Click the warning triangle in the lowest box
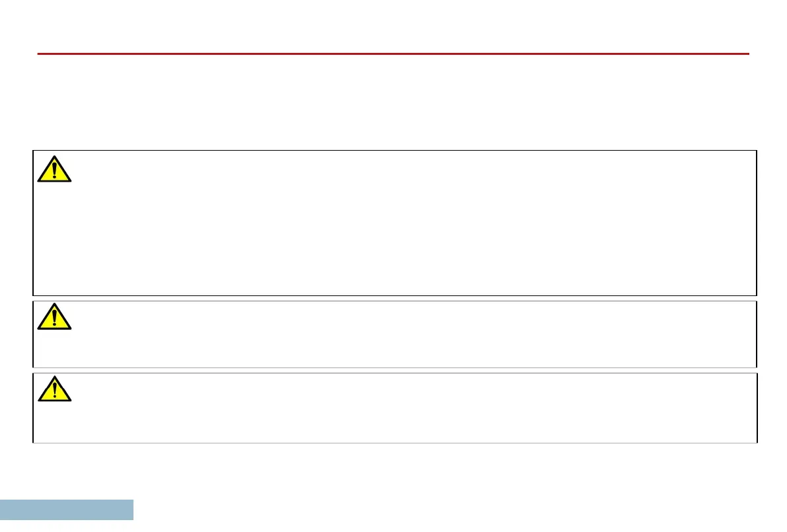 tap(54, 389)
